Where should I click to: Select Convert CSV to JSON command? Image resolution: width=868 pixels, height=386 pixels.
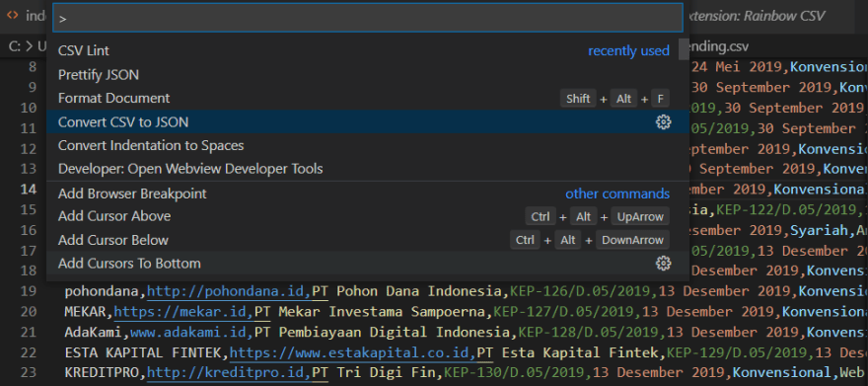pos(368,121)
